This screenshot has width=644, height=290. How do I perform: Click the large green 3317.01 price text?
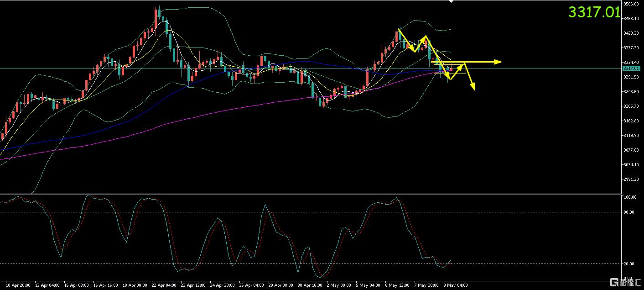[594, 12]
